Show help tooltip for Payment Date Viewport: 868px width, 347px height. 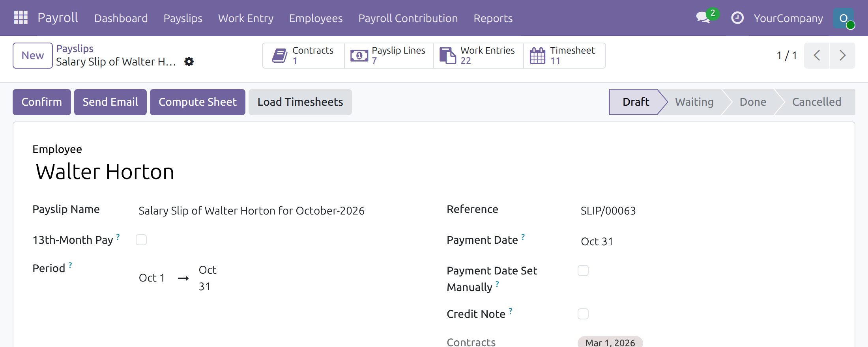(x=523, y=237)
